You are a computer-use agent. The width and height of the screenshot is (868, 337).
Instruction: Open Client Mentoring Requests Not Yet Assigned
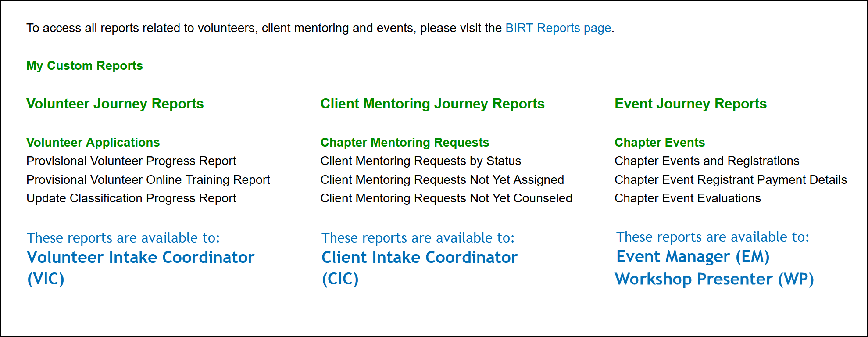point(442,180)
